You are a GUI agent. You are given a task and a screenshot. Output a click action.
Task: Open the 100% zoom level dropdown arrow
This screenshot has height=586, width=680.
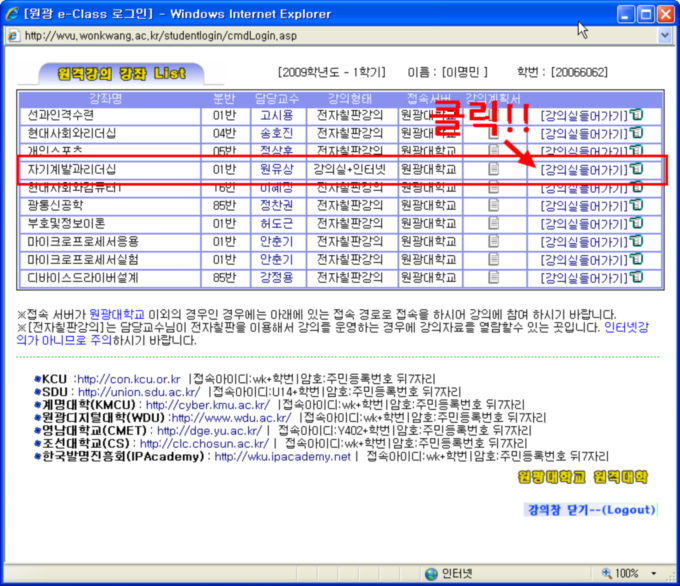click(x=654, y=574)
